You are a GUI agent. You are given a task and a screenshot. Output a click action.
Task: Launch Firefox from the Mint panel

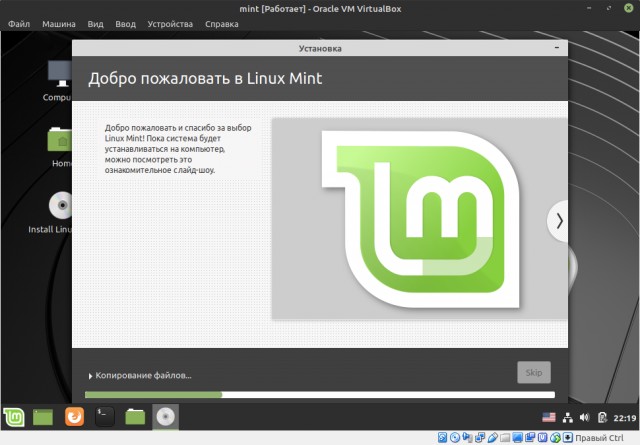pos(74,417)
